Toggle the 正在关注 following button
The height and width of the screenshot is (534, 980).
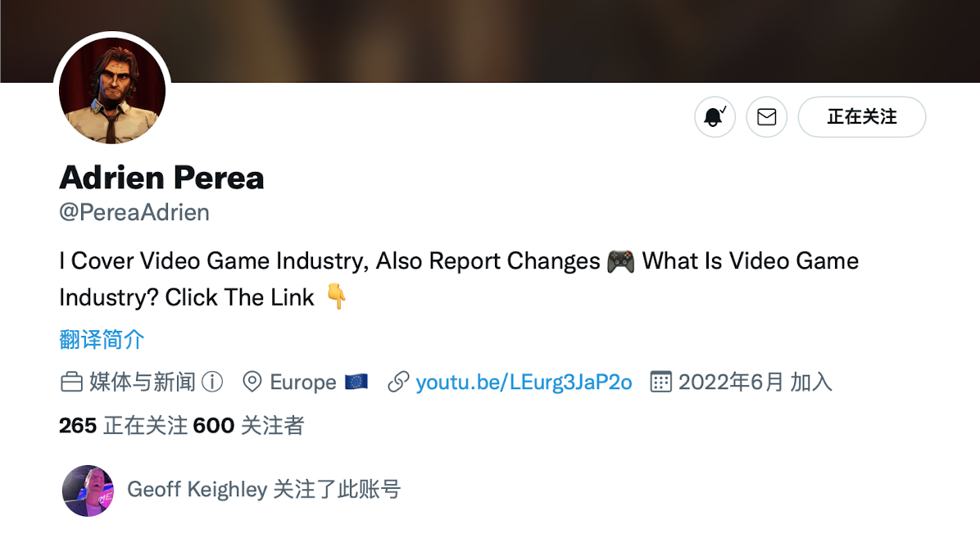[x=862, y=117]
